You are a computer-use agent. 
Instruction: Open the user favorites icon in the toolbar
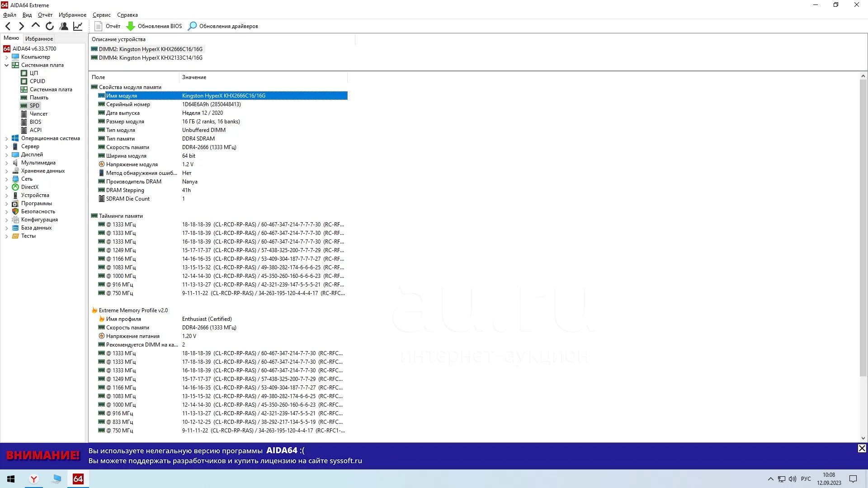(x=64, y=26)
